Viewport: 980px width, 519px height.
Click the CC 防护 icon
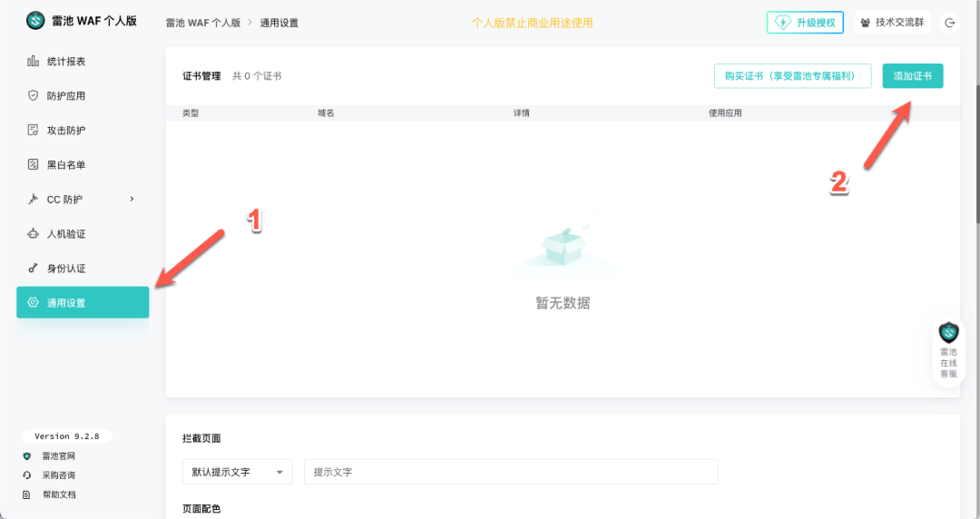(34, 199)
